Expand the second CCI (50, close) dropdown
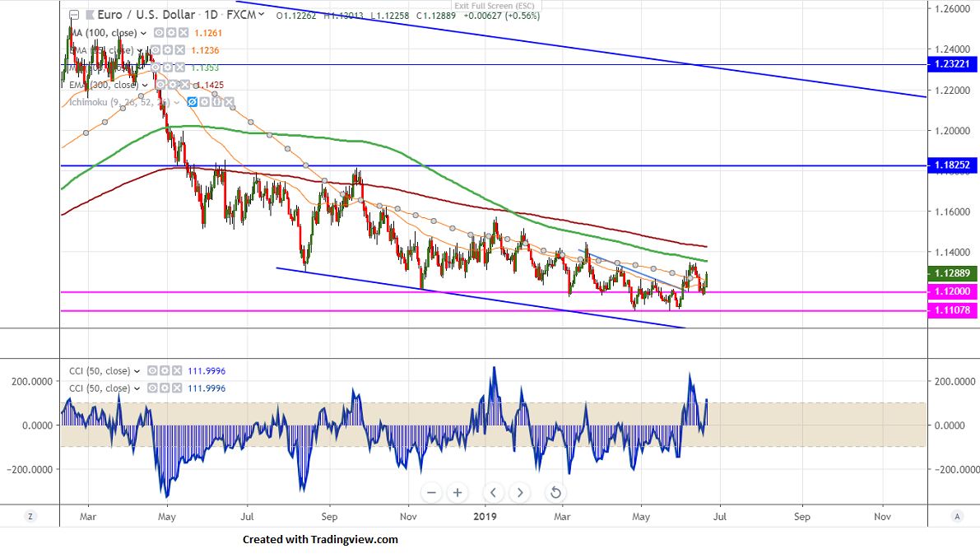The height and width of the screenshot is (558, 980). 137,388
